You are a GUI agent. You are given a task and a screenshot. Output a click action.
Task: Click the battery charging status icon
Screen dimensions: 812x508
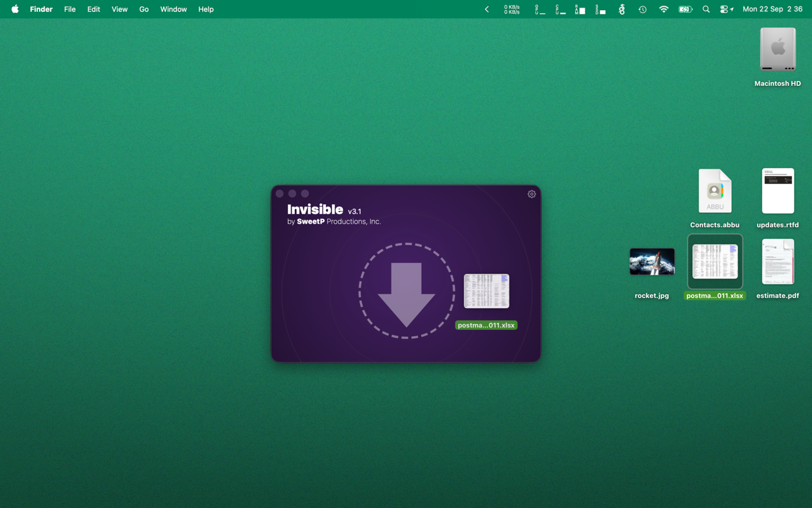685,9
